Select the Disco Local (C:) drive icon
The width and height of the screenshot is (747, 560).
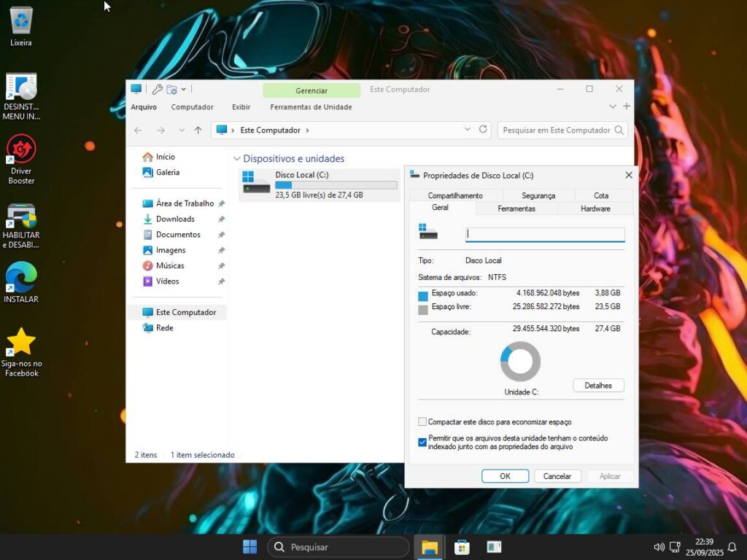tap(256, 182)
